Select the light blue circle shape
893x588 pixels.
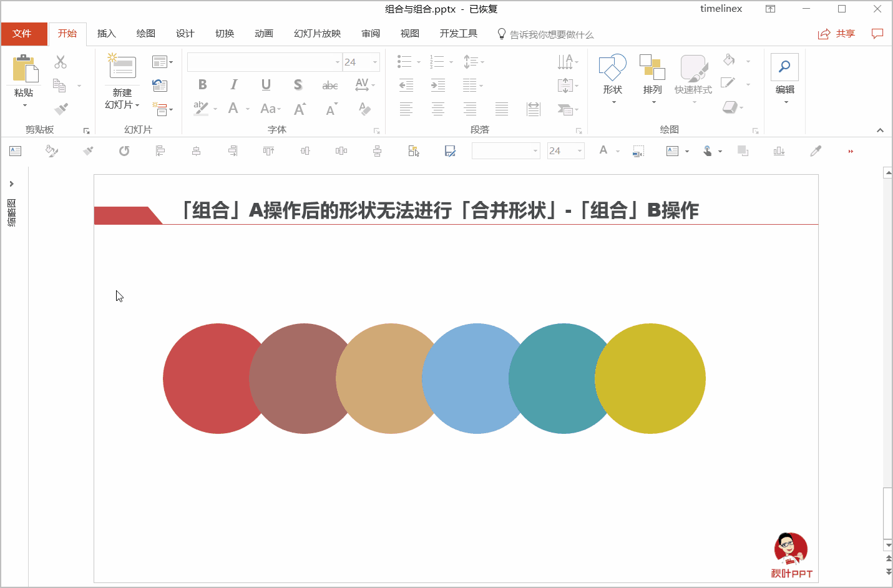point(471,378)
